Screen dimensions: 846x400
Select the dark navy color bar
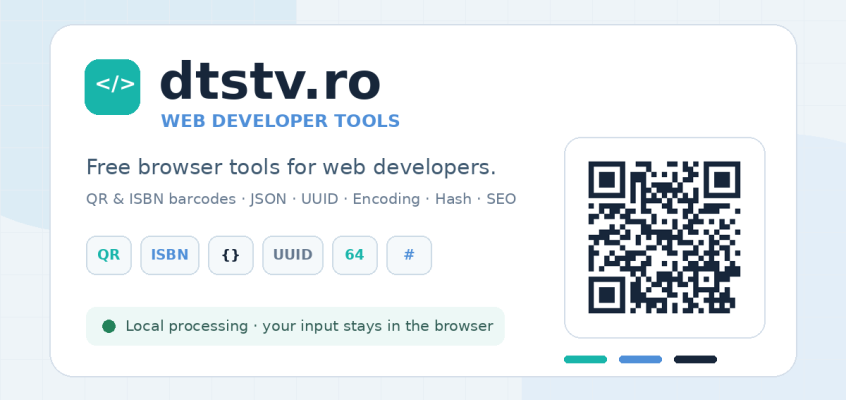[695, 360]
